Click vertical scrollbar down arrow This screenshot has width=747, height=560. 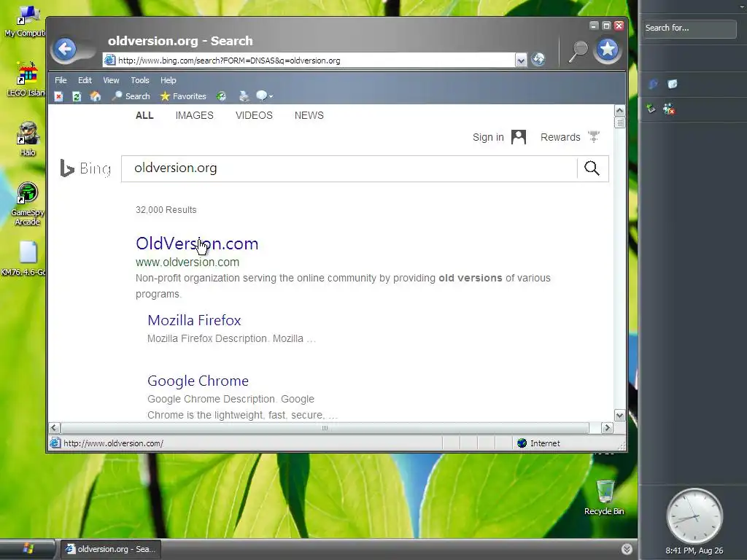(619, 415)
